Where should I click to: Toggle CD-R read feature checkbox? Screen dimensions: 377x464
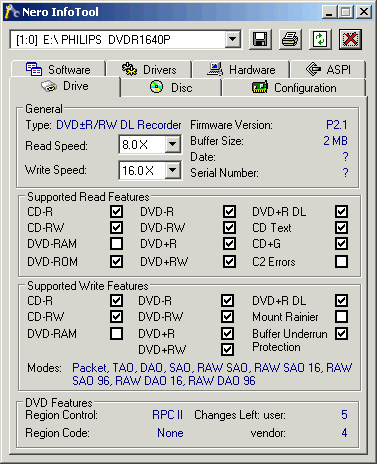point(116,211)
